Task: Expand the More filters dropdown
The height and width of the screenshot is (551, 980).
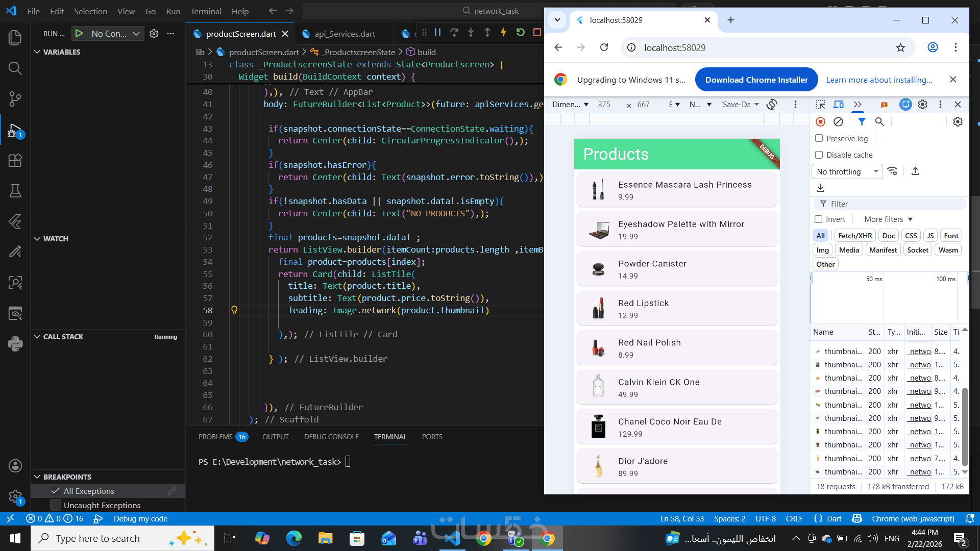Action: click(x=888, y=219)
